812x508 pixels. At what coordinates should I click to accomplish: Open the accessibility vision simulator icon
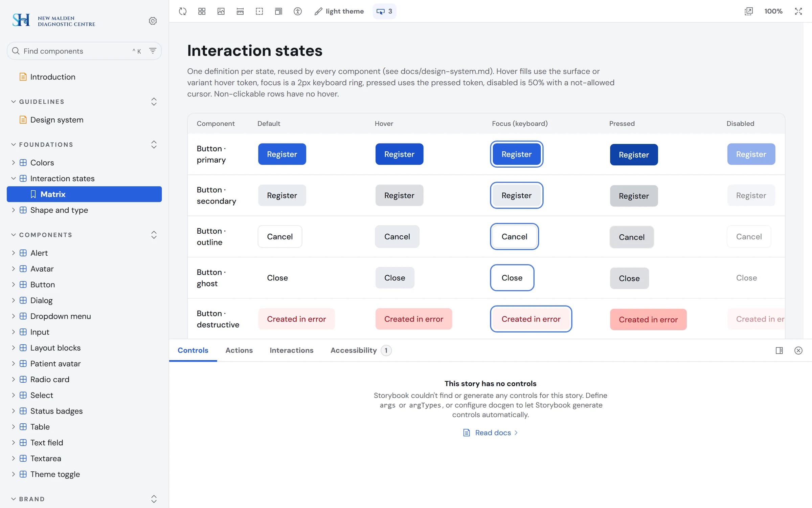(298, 11)
